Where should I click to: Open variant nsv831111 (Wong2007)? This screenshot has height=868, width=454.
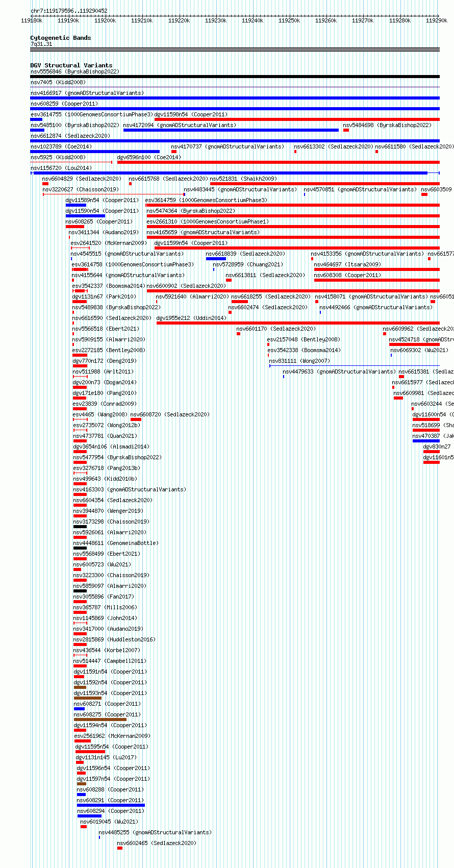(x=300, y=361)
